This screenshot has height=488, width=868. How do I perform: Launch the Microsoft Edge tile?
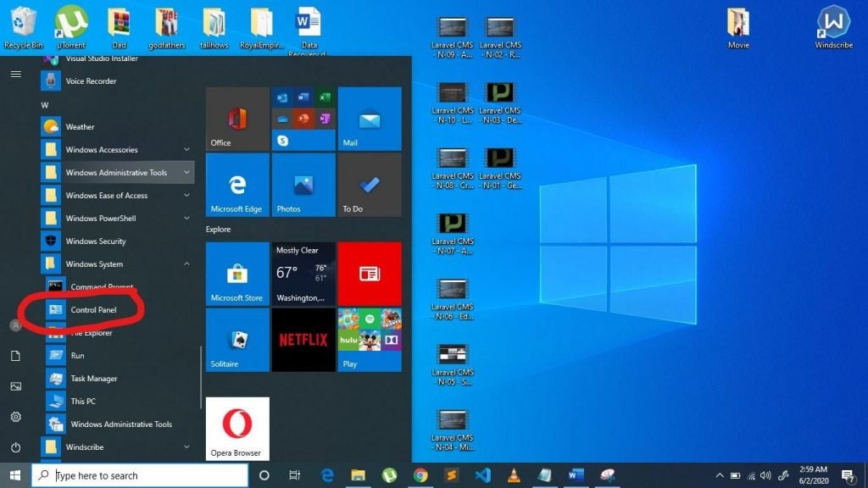tap(237, 185)
